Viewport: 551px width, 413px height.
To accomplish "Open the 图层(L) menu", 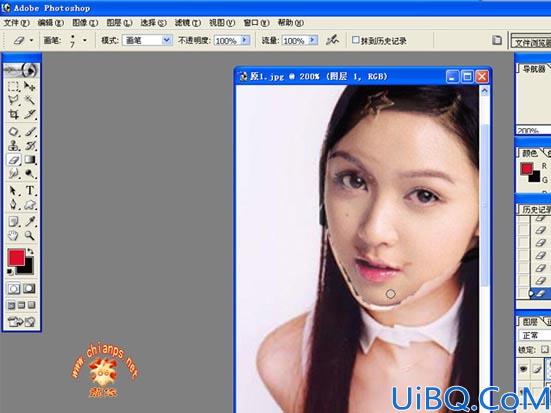I will point(119,23).
